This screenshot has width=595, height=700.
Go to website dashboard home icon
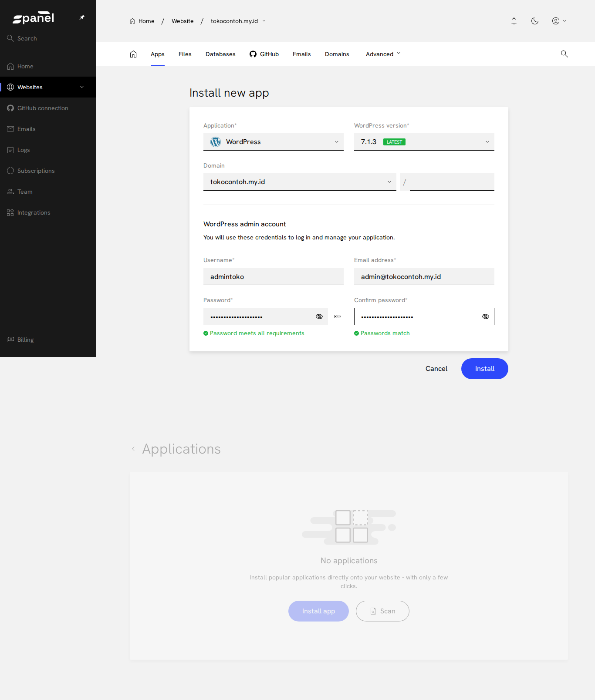(x=133, y=54)
